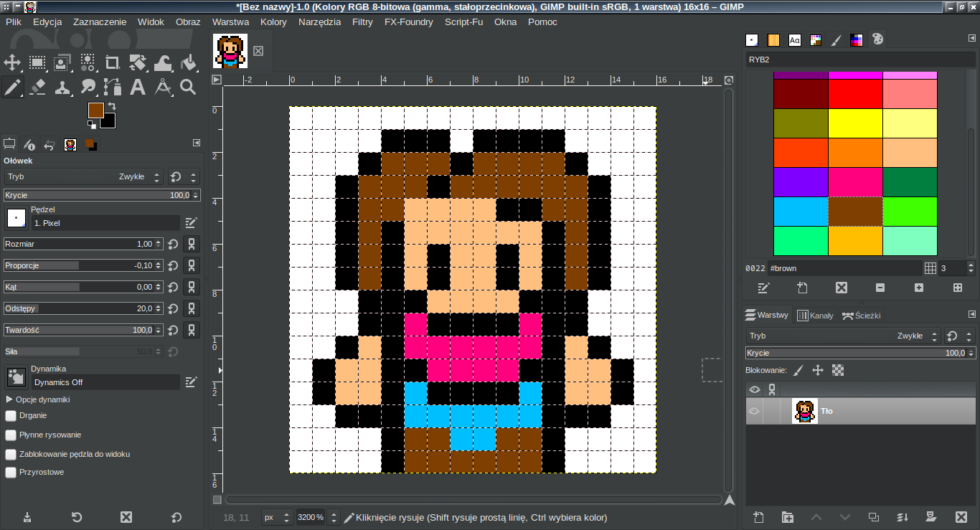The width and height of the screenshot is (980, 530).
Task: Zoom out the palette view
Action: tap(880, 288)
